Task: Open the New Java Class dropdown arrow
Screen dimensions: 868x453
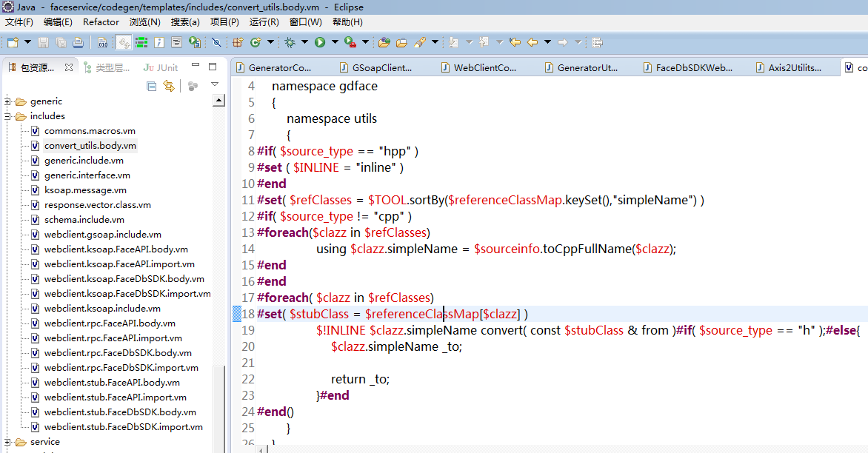Action: click(271, 42)
